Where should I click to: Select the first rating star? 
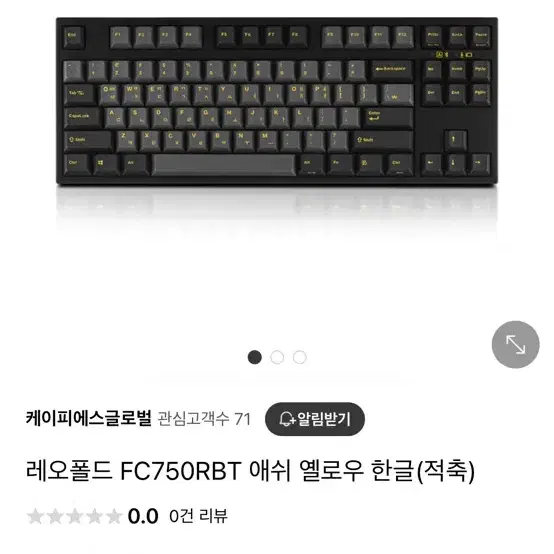(x=35, y=516)
